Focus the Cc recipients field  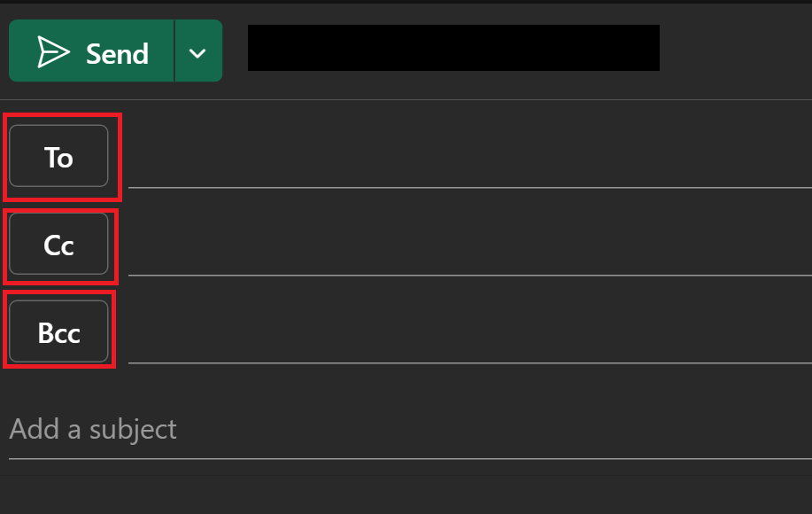tap(469, 244)
